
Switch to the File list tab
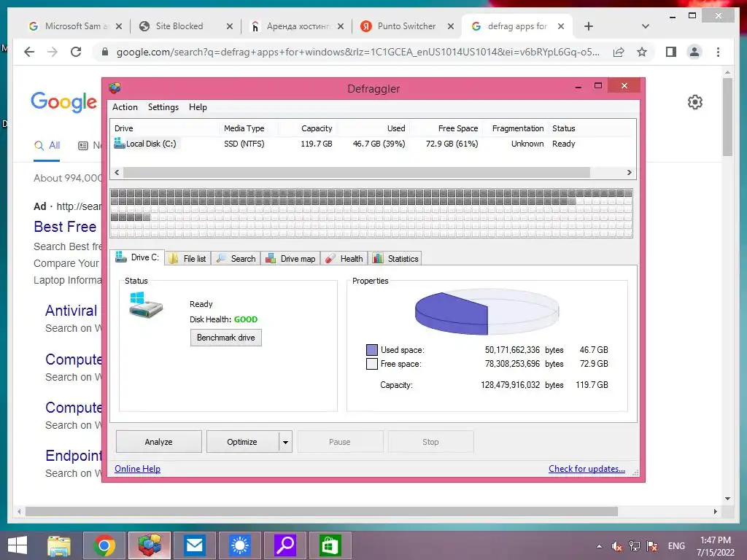188,259
